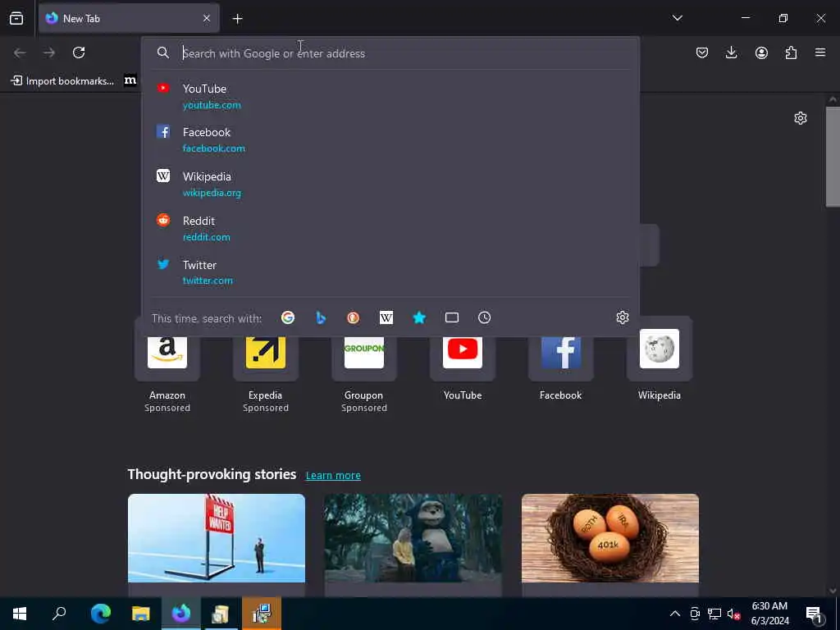Search this time with Wikipedia
840x630 pixels.
coord(386,317)
